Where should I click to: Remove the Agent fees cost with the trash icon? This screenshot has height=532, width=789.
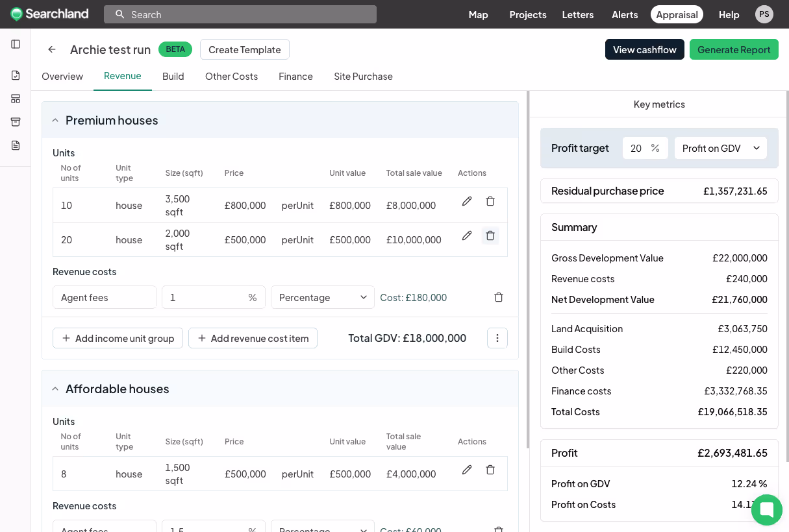(x=499, y=297)
